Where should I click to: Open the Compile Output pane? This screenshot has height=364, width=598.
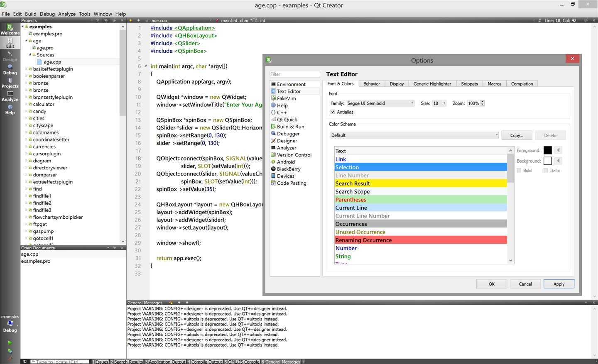205,362
